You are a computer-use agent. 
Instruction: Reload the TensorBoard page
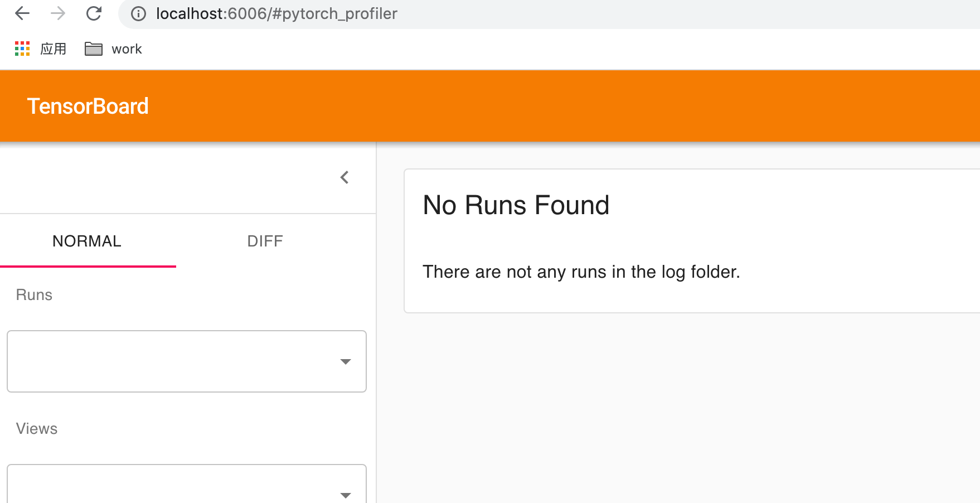tap(94, 13)
